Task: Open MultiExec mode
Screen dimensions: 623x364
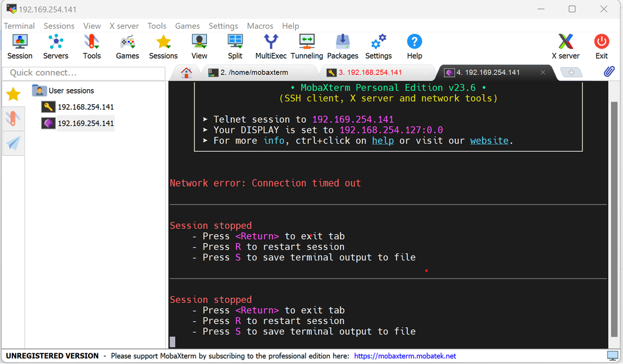Action: click(x=271, y=45)
